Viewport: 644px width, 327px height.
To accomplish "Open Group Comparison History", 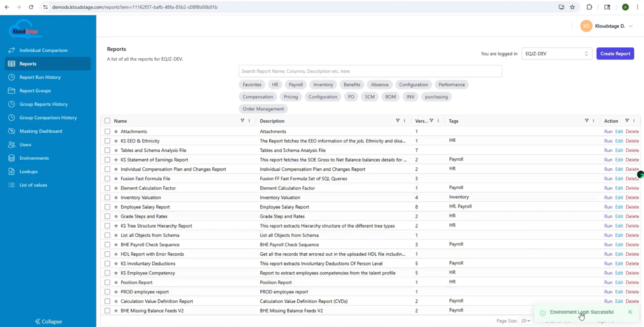I will click(x=48, y=118).
